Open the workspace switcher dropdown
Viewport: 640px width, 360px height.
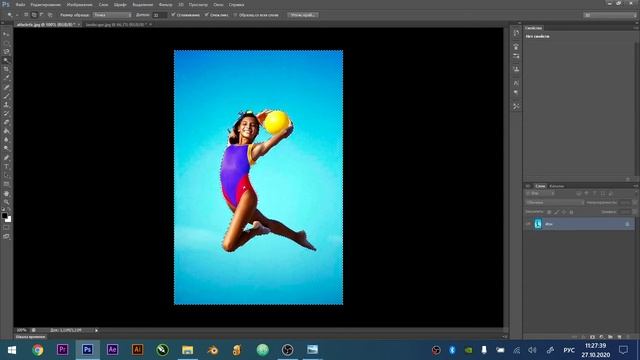(x=610, y=15)
